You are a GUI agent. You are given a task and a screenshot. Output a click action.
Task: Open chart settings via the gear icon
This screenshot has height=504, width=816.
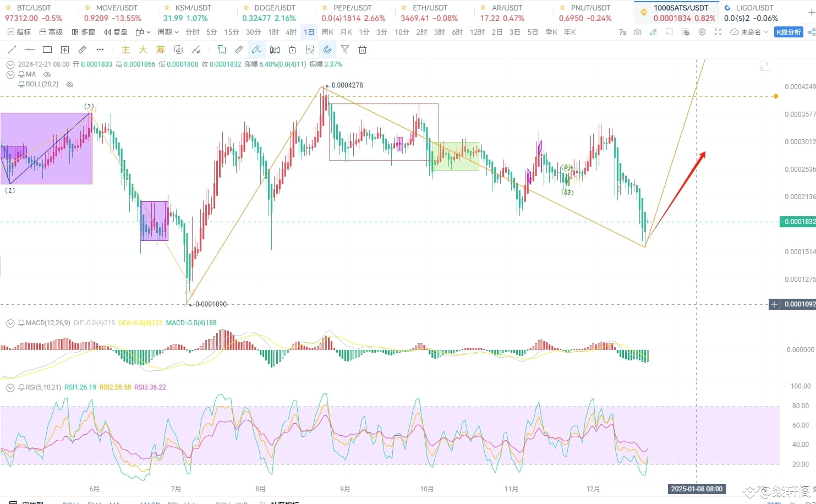pos(702,32)
